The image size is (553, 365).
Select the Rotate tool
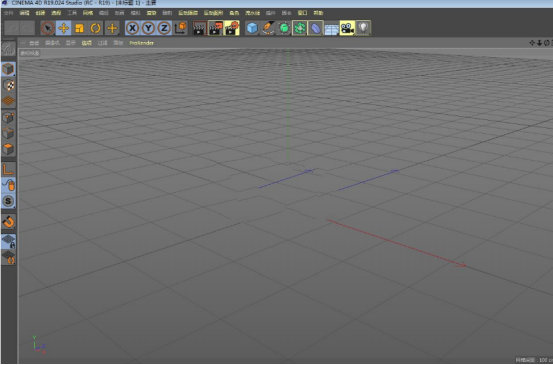click(x=96, y=28)
